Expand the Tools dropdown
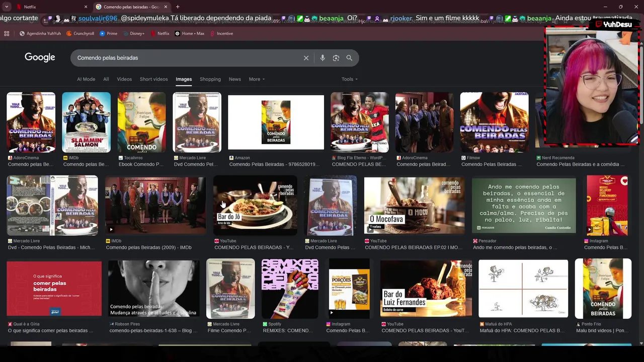This screenshot has width=644, height=362. click(350, 79)
